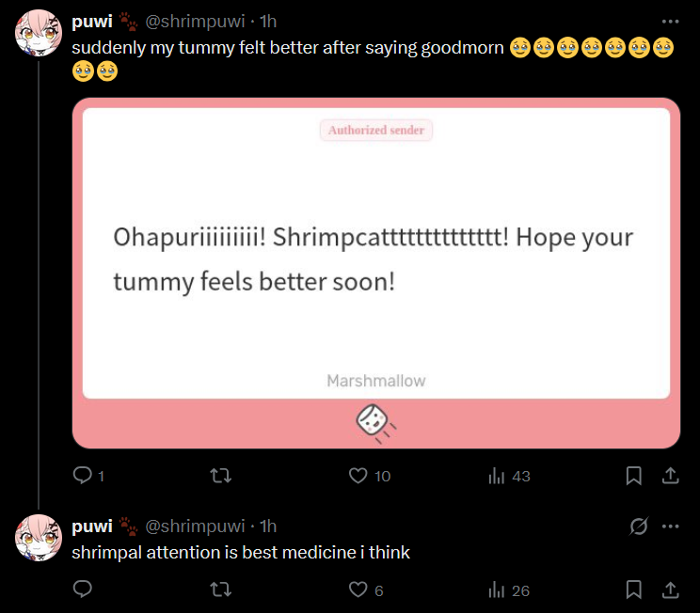
Task: Reply to the shrimpal attention tweet
Action: (83, 589)
